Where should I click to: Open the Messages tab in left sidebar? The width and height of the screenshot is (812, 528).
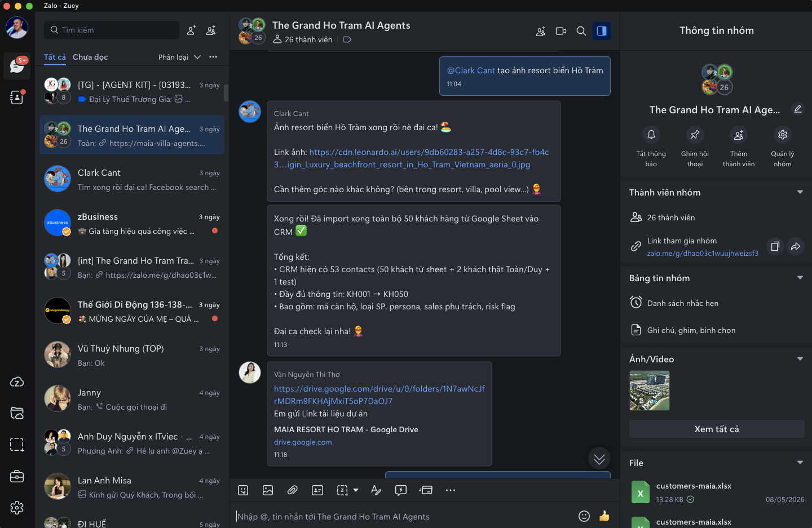click(x=17, y=66)
